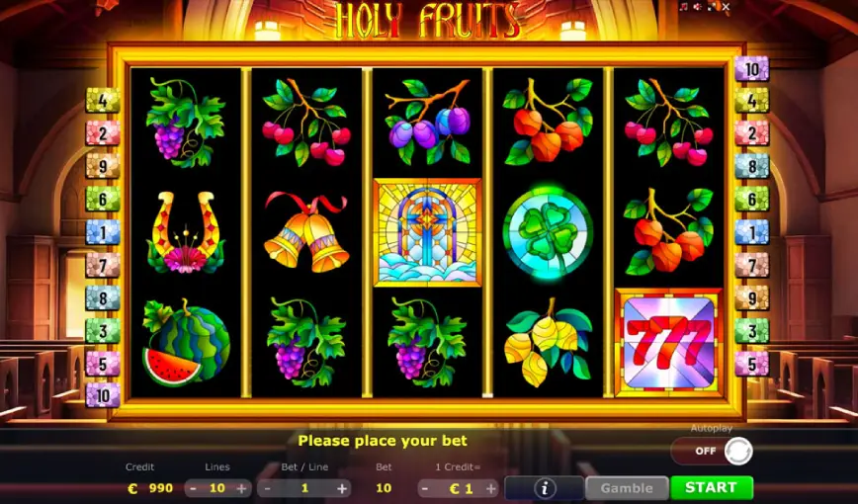Decrease Bet / Line with minus

tap(267, 488)
